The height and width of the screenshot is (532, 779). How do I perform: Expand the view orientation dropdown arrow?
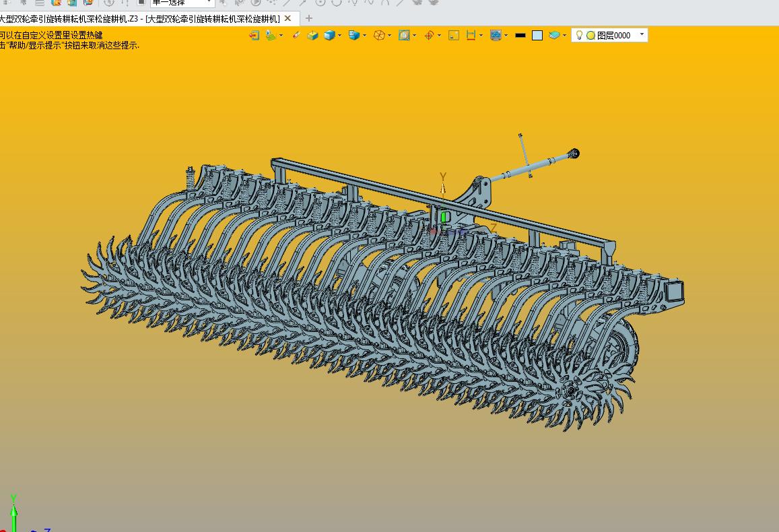coord(365,35)
